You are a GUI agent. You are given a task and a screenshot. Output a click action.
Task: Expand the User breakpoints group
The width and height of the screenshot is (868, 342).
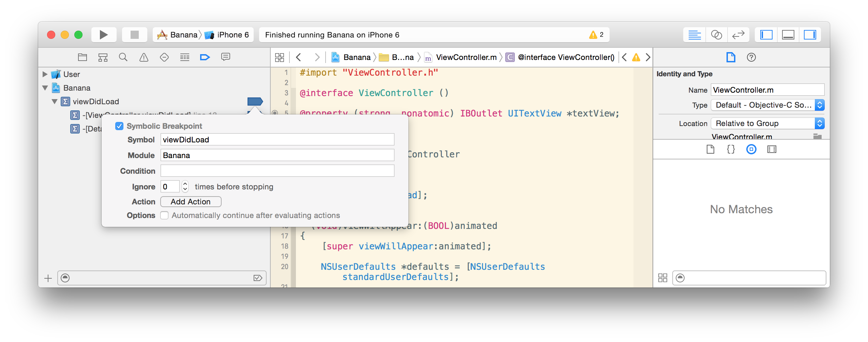(45, 74)
